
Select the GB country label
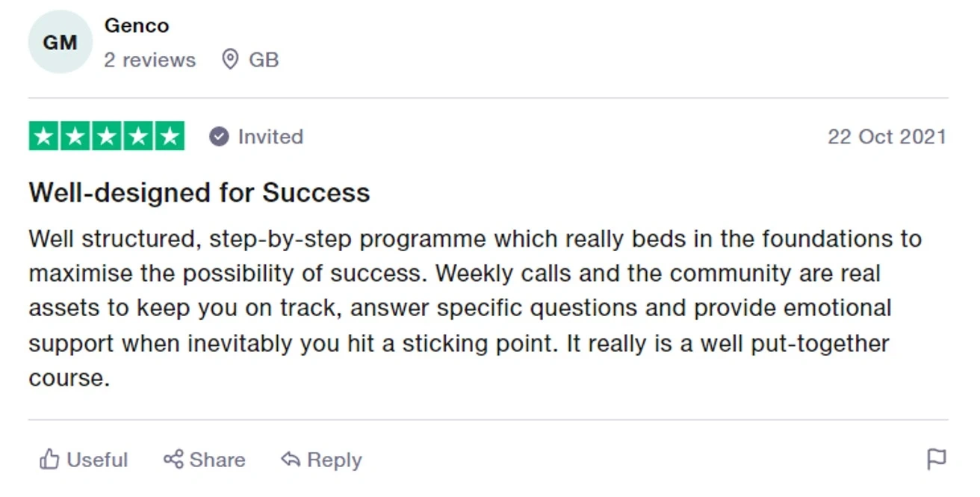[264, 60]
